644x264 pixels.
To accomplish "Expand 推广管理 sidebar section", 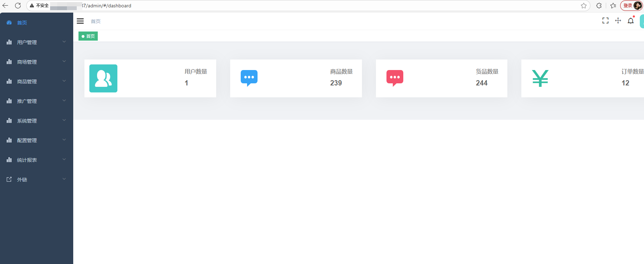I will point(36,101).
